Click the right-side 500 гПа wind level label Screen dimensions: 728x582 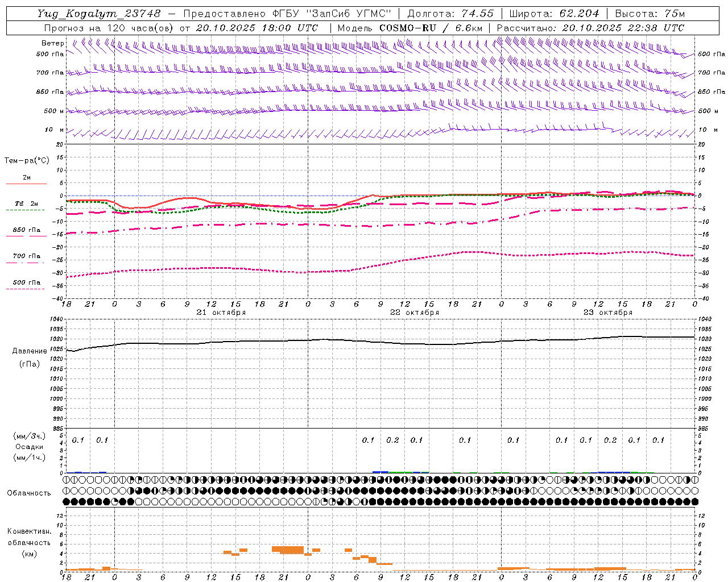[712, 54]
